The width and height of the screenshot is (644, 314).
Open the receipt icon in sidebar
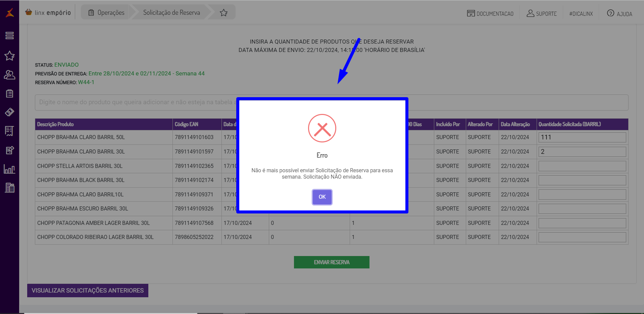(9, 131)
